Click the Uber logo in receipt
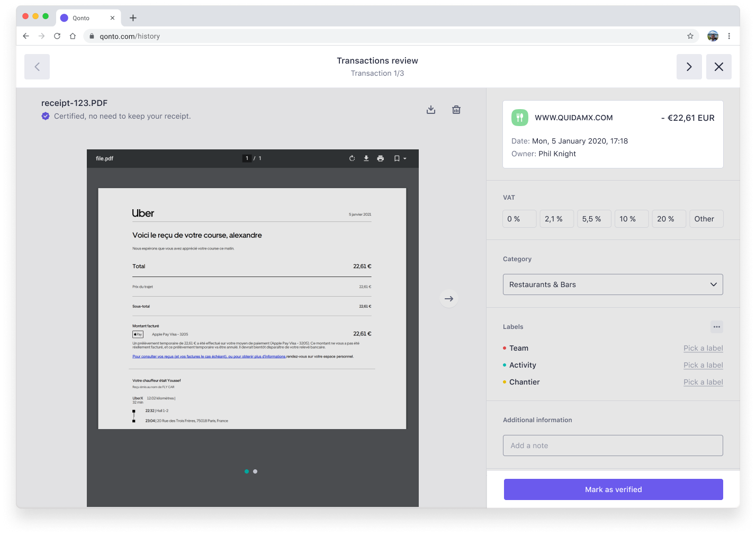The height and width of the screenshot is (535, 756). [143, 213]
